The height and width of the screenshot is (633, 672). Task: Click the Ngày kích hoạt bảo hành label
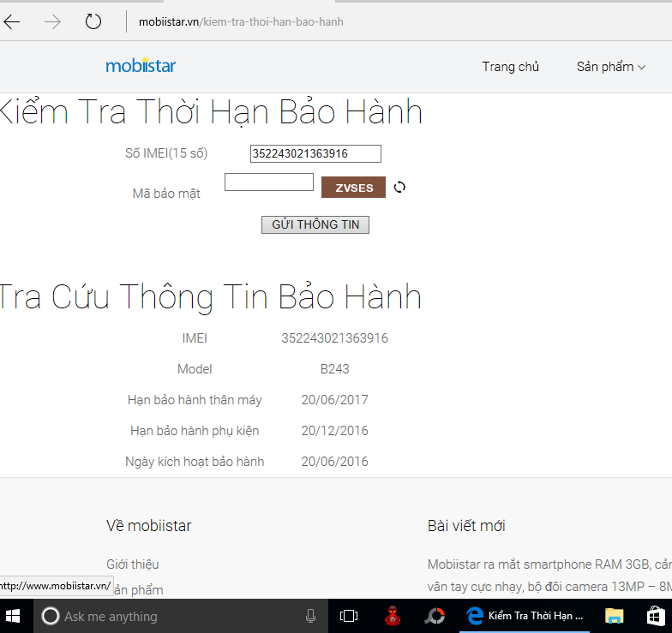(x=195, y=462)
